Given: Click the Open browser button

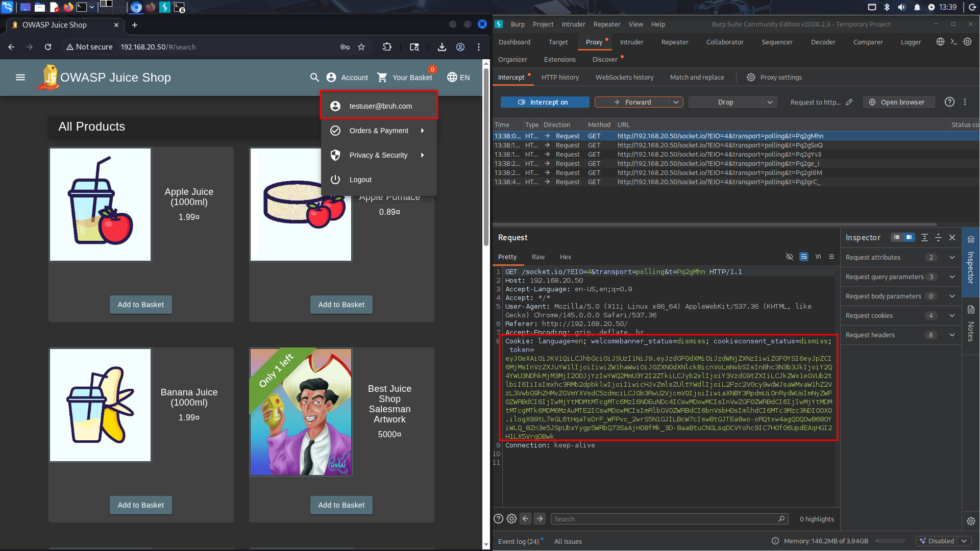Looking at the screenshot, I should tap(898, 102).
